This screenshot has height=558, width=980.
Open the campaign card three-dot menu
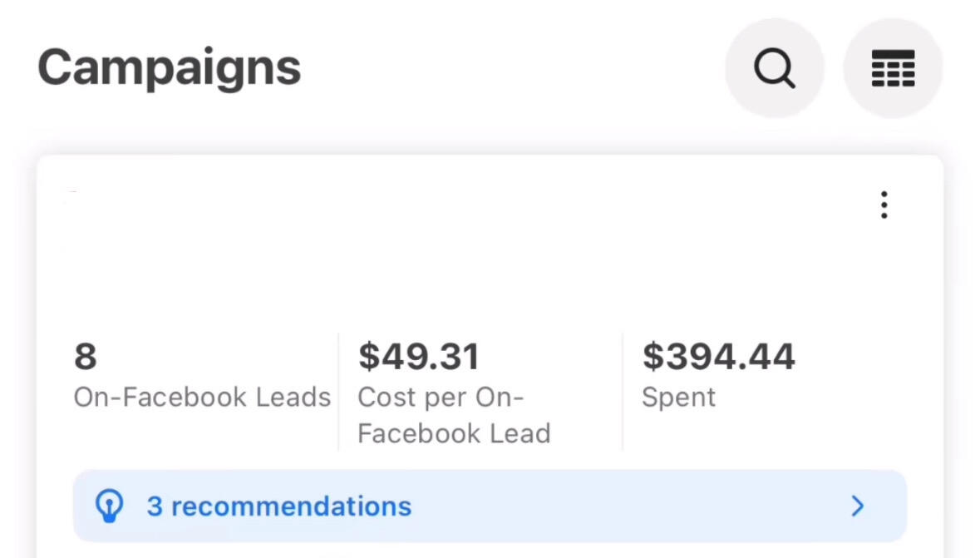pos(884,205)
